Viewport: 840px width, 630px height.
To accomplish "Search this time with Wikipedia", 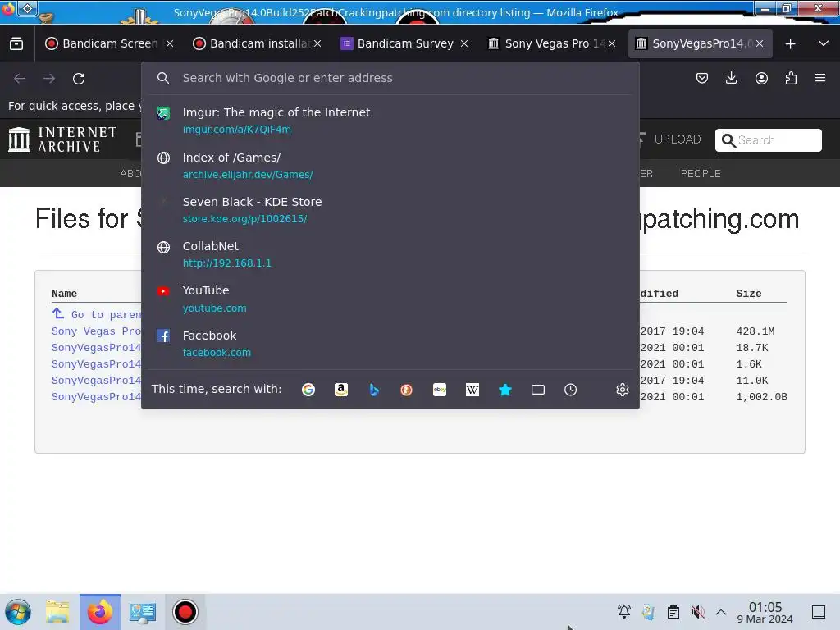I will pos(472,390).
